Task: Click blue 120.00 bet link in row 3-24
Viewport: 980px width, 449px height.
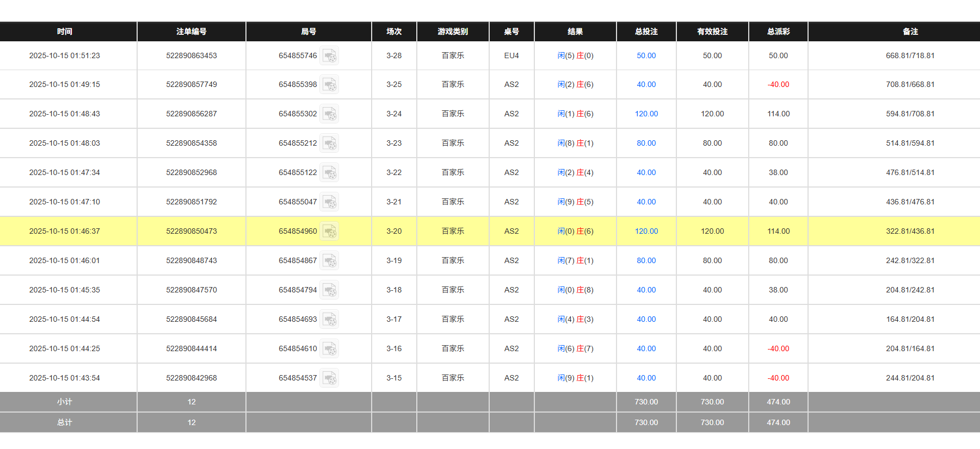Action: click(x=646, y=114)
